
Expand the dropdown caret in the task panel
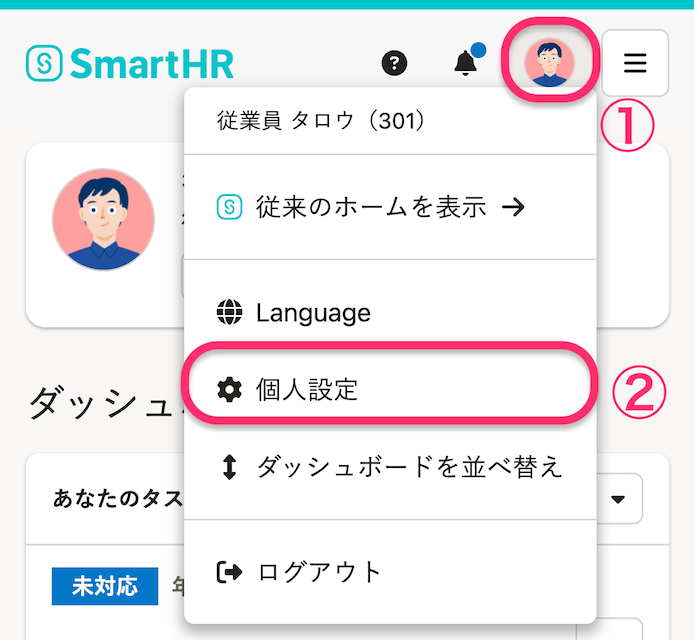pyautogui.click(x=617, y=499)
